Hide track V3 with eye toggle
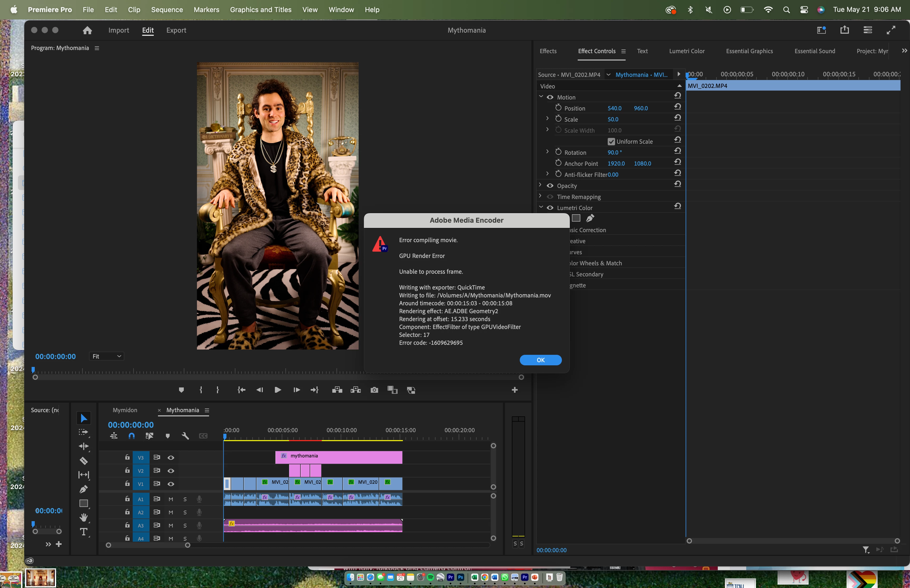Screen dimensions: 910x588 [171, 457]
